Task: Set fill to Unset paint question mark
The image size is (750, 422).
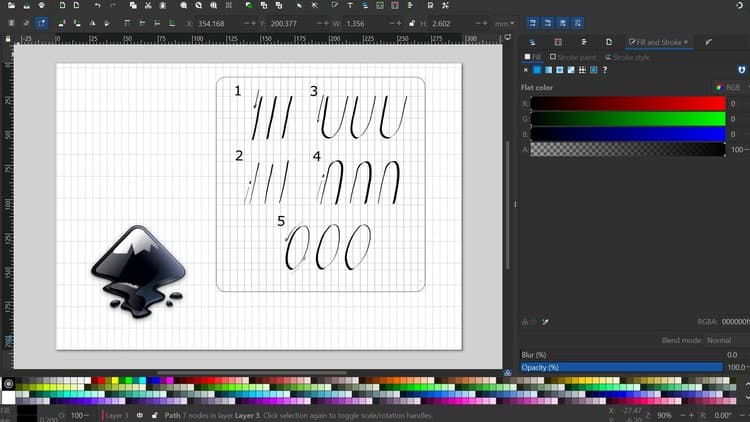Action: coord(605,70)
